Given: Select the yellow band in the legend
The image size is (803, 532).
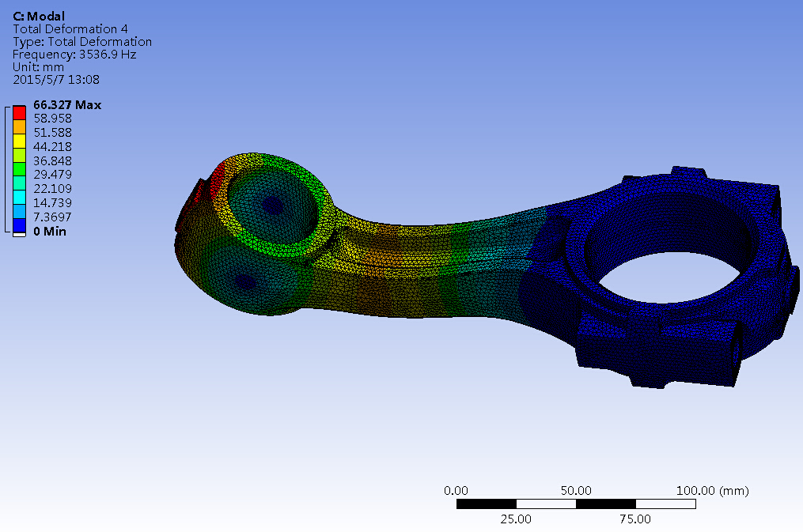Looking at the screenshot, I should pyautogui.click(x=19, y=141).
